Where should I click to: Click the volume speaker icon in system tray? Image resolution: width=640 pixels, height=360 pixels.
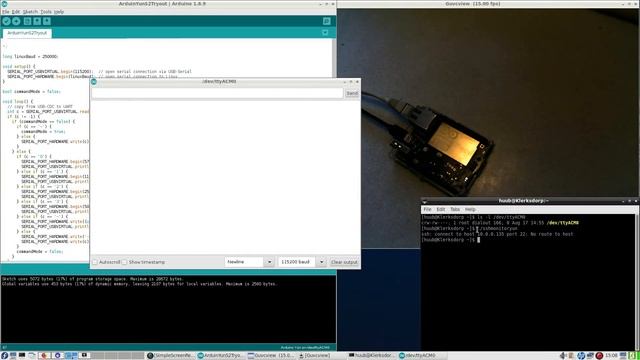tap(563, 356)
